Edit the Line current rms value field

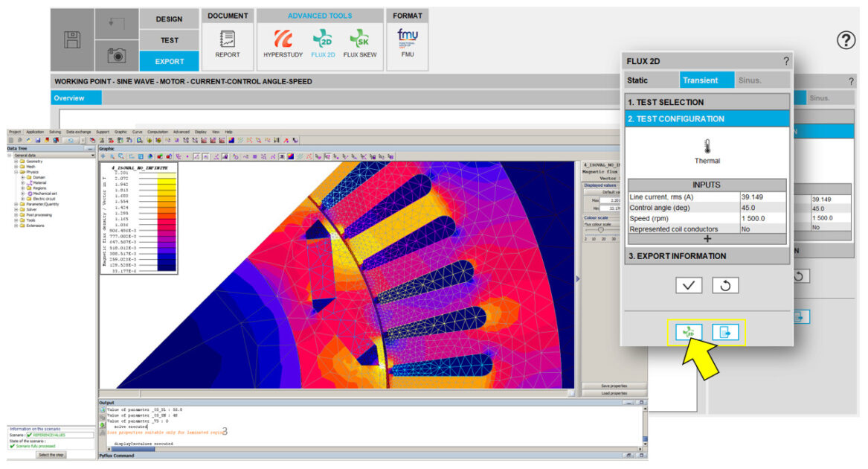tap(762, 197)
